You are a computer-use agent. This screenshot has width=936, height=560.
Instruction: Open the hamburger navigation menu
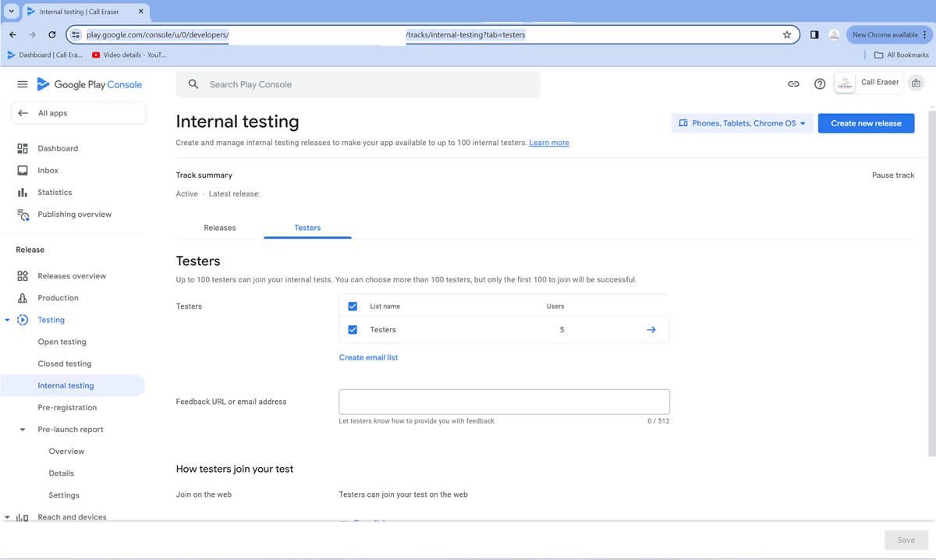pyautogui.click(x=22, y=84)
